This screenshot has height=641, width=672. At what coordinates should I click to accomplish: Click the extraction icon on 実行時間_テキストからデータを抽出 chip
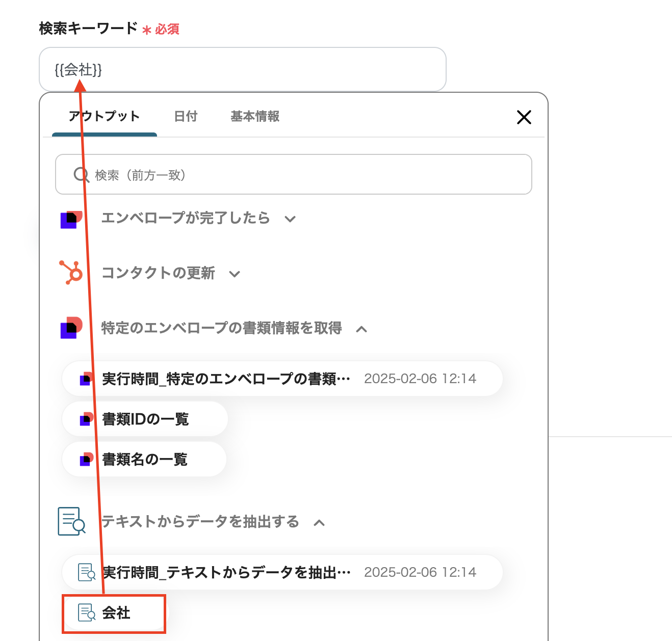click(x=86, y=572)
